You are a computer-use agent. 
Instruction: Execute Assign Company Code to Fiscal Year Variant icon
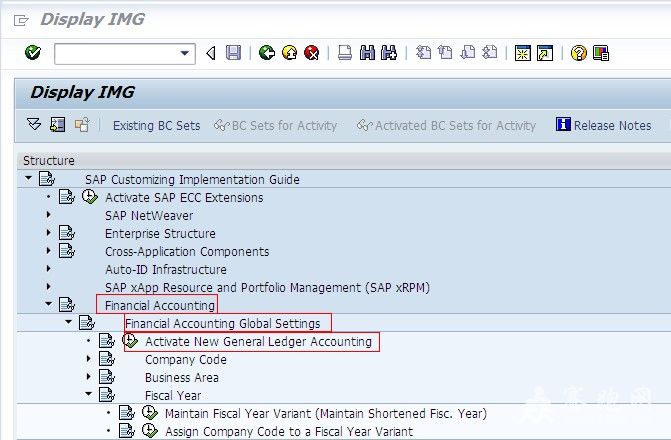[150, 430]
